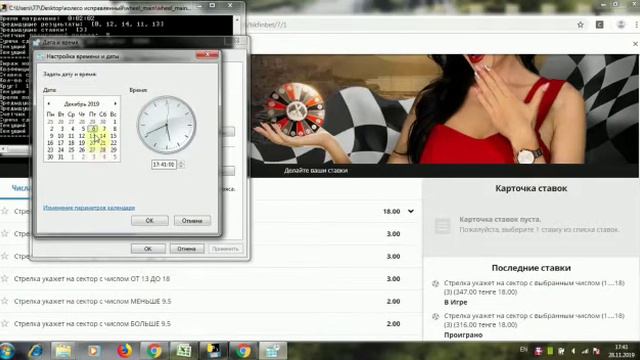The height and width of the screenshot is (360, 640).
Task: Click the vertical scrollbar of console window
Action: [x=237, y=80]
